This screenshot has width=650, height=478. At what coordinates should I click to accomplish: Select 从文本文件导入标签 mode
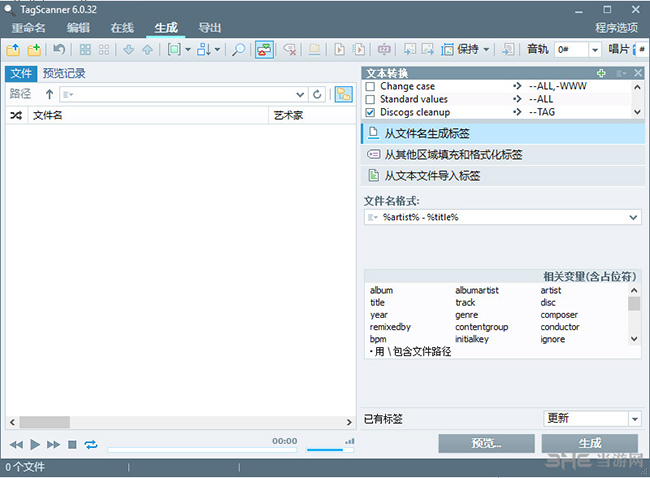point(503,176)
